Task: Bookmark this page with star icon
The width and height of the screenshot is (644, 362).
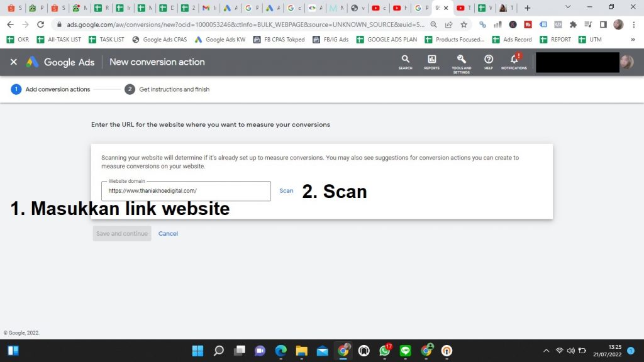Action: click(x=464, y=25)
